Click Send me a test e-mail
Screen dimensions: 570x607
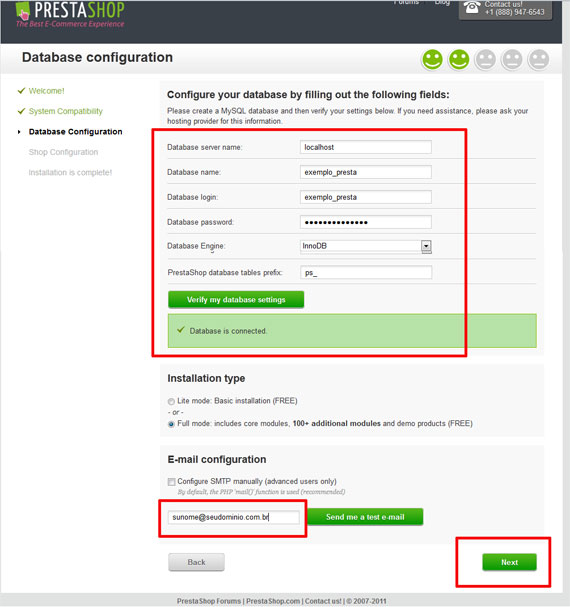[x=365, y=517]
